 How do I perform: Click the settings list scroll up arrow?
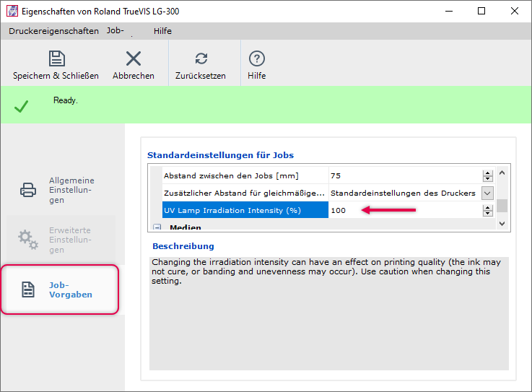point(502,173)
